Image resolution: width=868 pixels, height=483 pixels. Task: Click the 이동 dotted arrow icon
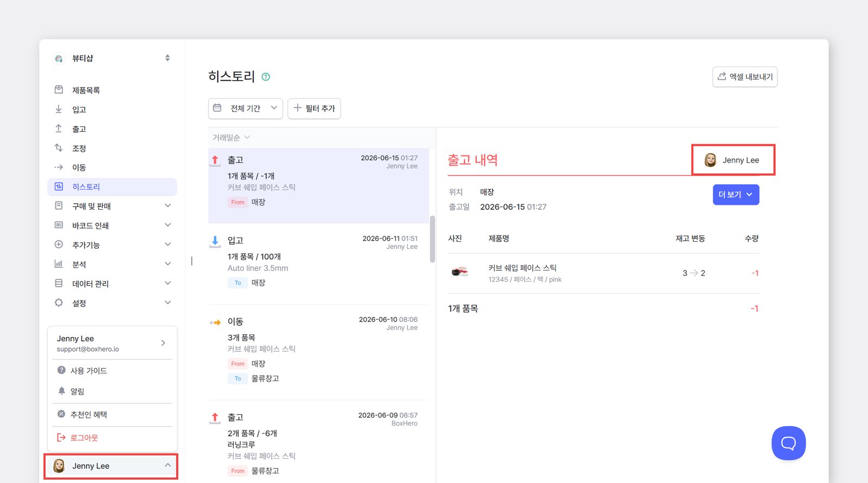[59, 167]
